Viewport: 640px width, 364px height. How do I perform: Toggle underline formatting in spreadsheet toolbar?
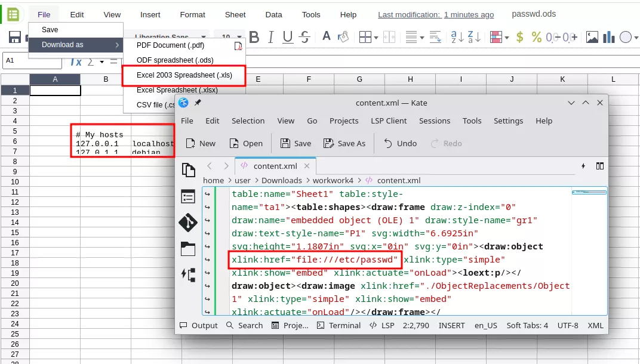coord(288,38)
